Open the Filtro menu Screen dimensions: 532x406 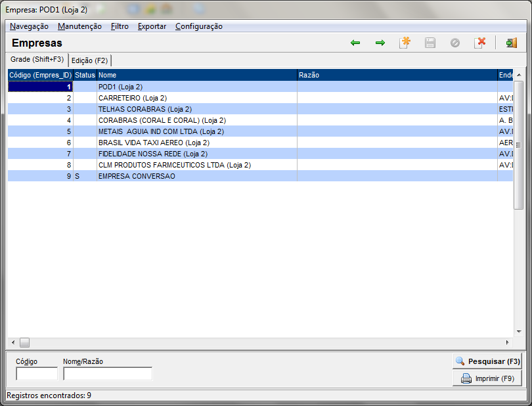pyautogui.click(x=120, y=26)
